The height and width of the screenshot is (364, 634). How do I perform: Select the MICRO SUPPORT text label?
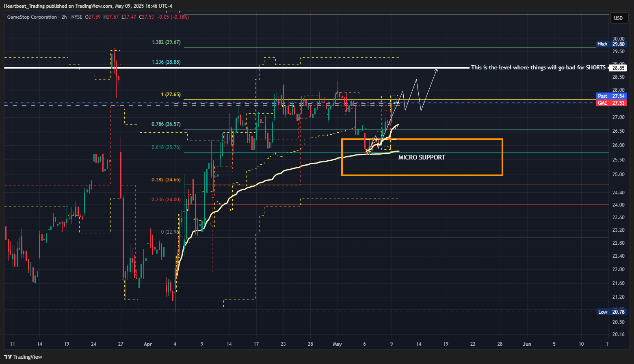422,157
